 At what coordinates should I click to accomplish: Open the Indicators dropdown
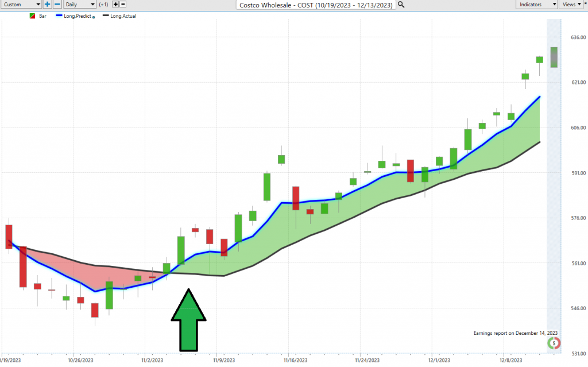tap(537, 5)
